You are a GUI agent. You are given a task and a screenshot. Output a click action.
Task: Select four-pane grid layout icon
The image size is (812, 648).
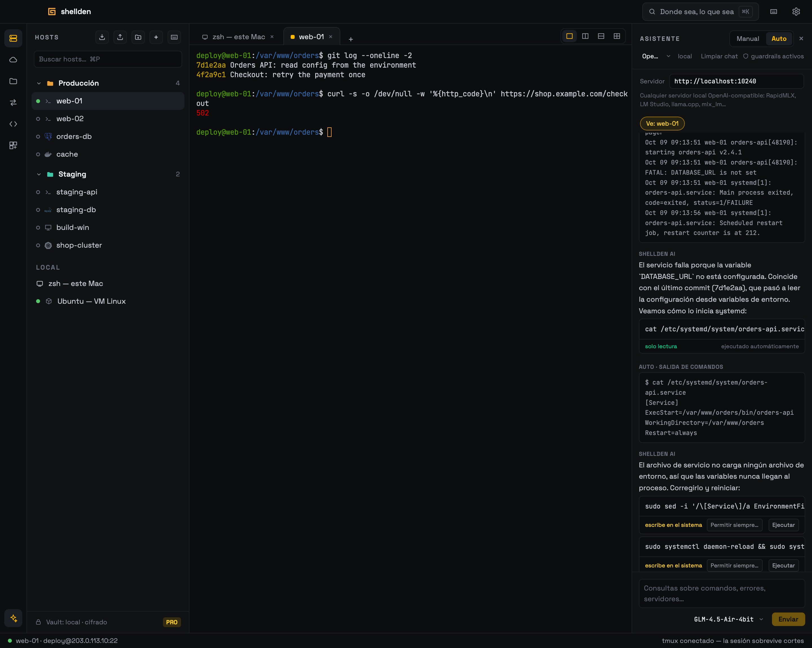617,36
